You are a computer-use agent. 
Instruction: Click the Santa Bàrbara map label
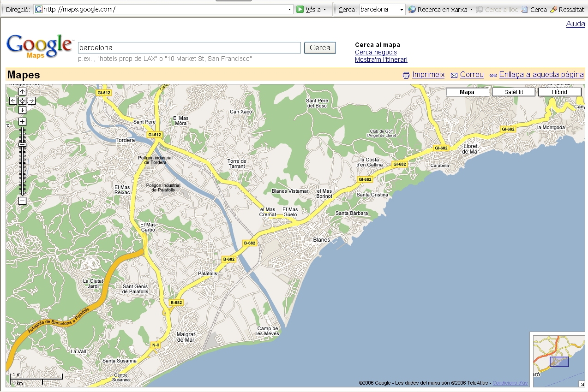coord(352,213)
